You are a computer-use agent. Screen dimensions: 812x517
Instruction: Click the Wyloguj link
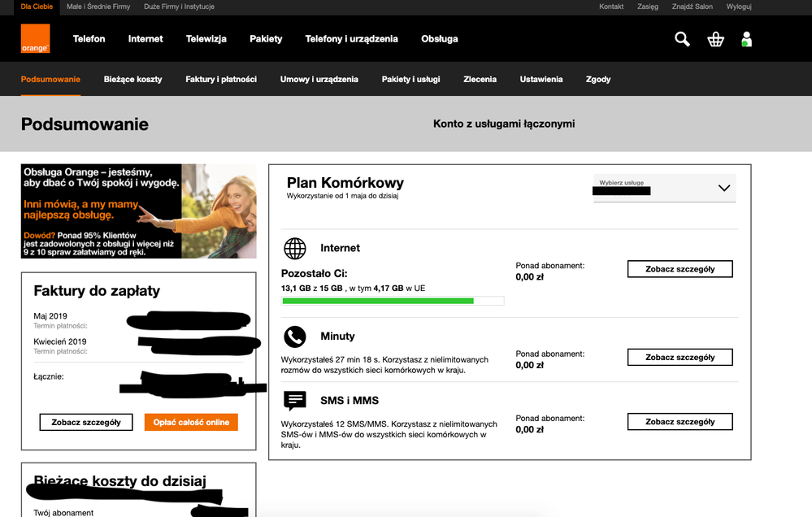(x=738, y=7)
